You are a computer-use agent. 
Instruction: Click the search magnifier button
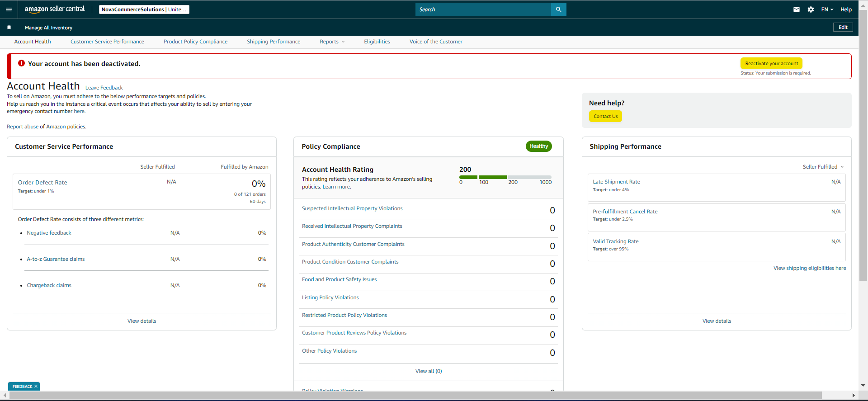558,9
